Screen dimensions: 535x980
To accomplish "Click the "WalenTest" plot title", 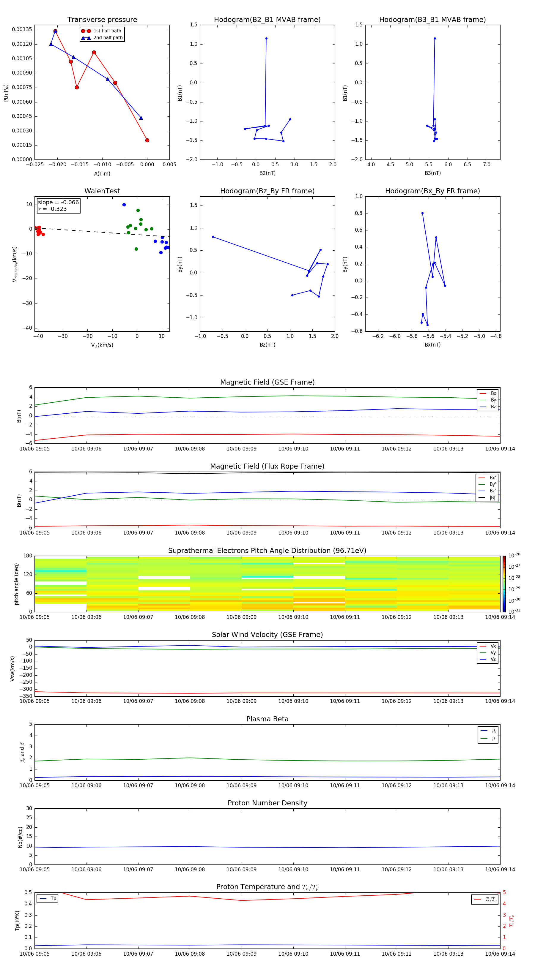I will [x=102, y=191].
